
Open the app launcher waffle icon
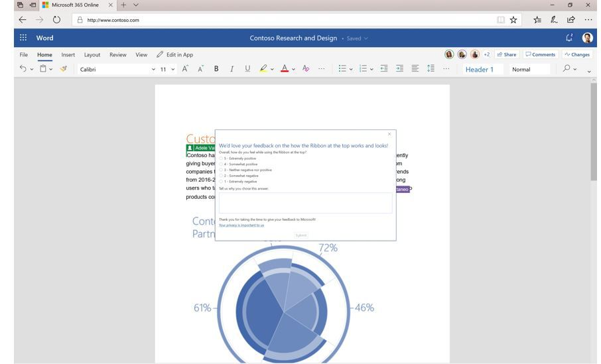tap(23, 38)
